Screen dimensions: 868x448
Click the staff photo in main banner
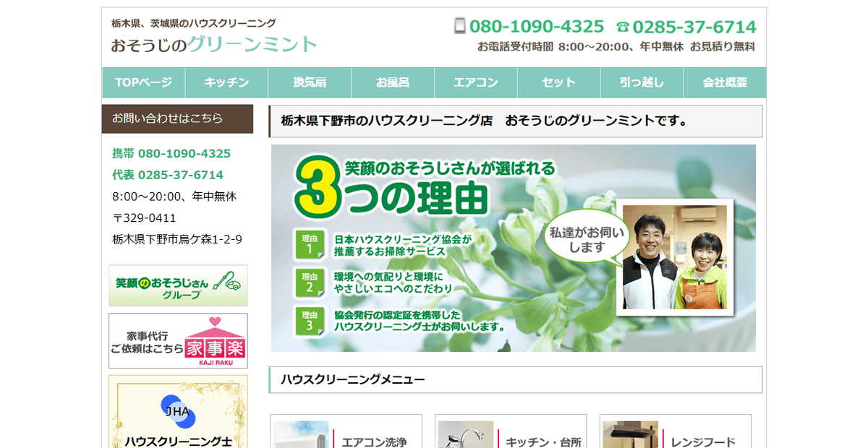point(673,258)
